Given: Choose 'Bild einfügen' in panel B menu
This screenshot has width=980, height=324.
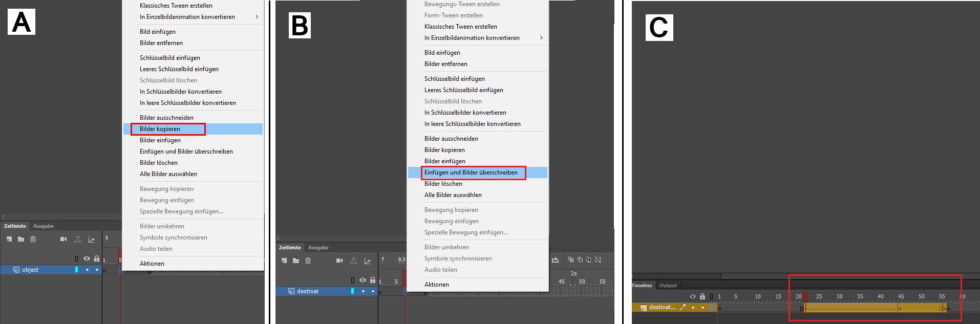Looking at the screenshot, I should point(478,53).
